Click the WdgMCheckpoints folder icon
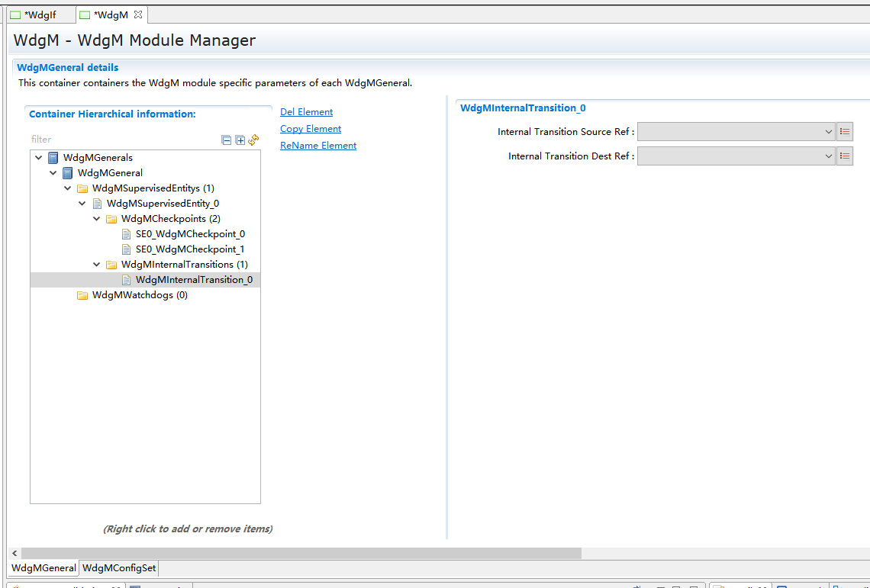870x588 pixels. [x=111, y=219]
